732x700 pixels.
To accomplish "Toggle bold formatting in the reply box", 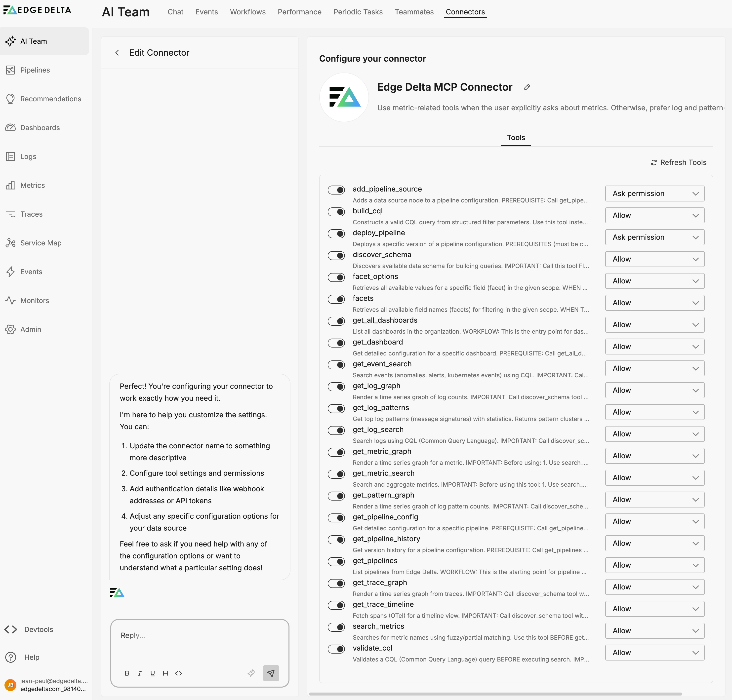I will (127, 673).
